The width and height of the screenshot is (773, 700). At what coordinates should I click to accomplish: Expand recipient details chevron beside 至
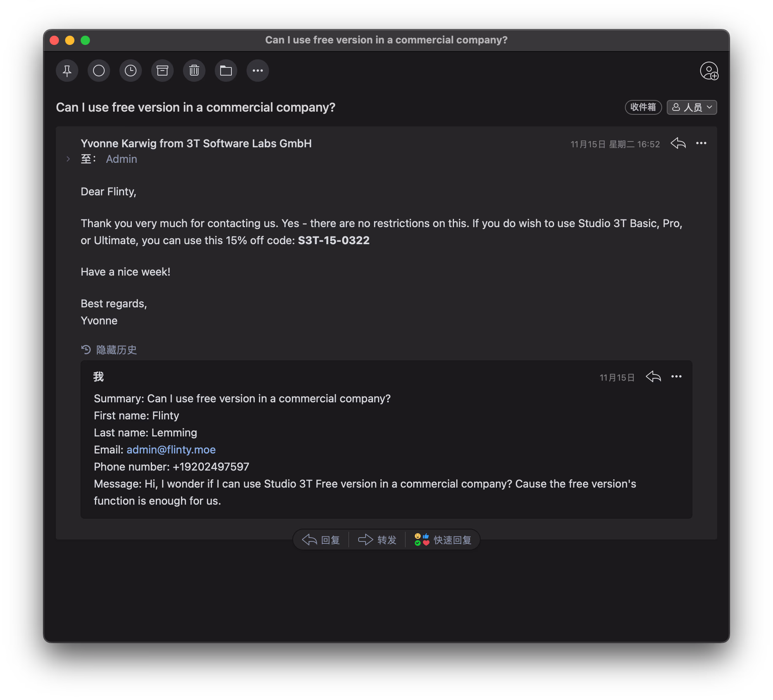(x=68, y=159)
